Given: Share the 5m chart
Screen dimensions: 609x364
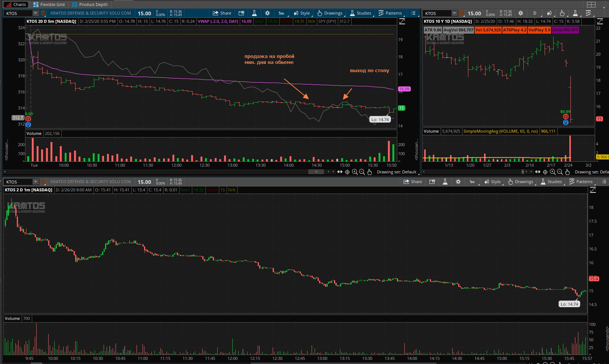Looking at the screenshot, I should pos(222,13).
